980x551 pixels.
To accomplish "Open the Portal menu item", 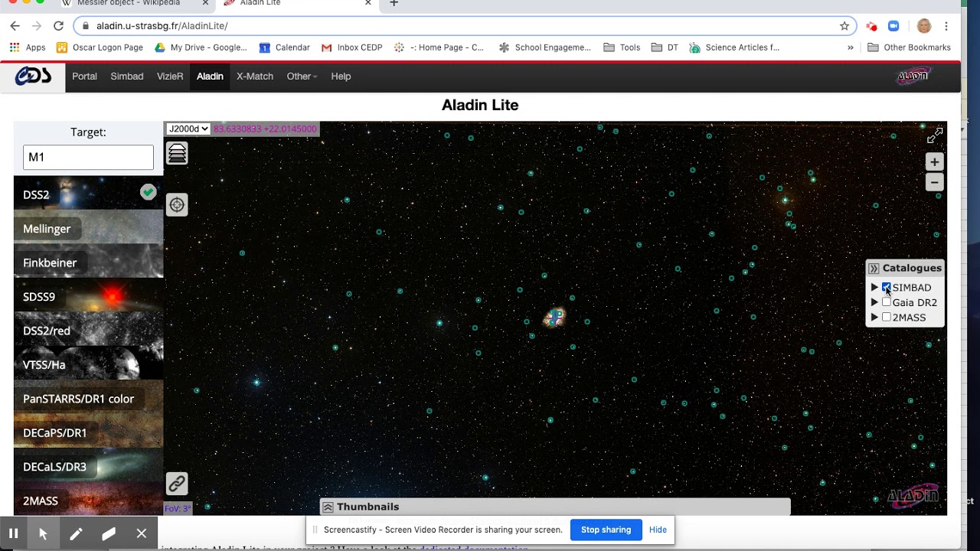I will 84,77.
